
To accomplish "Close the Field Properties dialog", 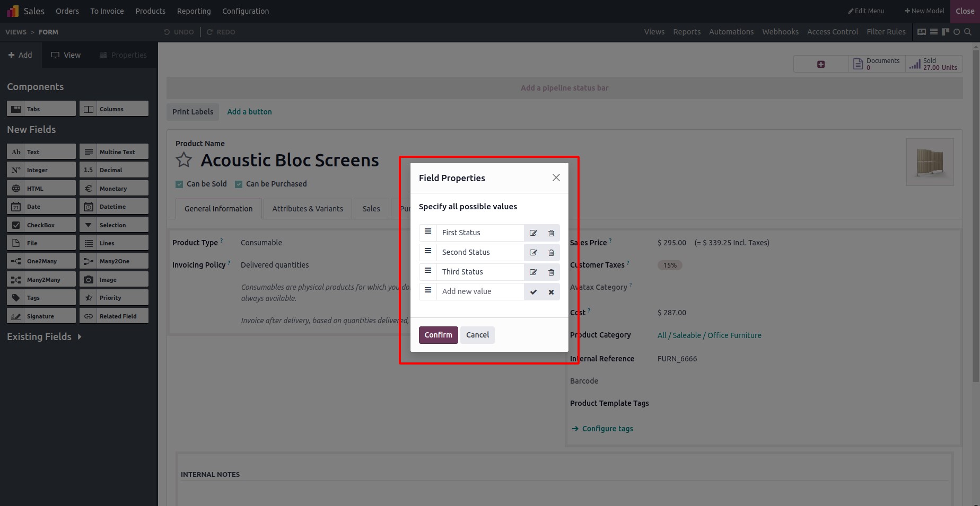I will [x=556, y=177].
